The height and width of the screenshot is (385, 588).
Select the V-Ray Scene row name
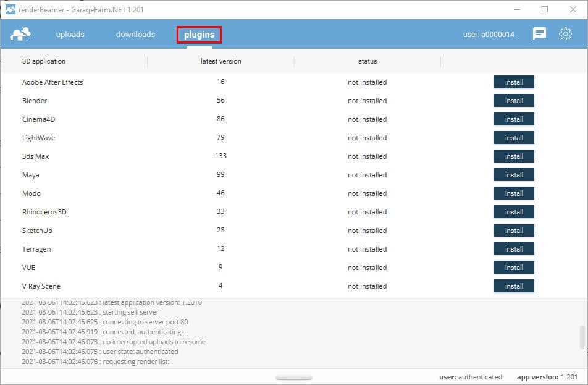click(x=41, y=286)
